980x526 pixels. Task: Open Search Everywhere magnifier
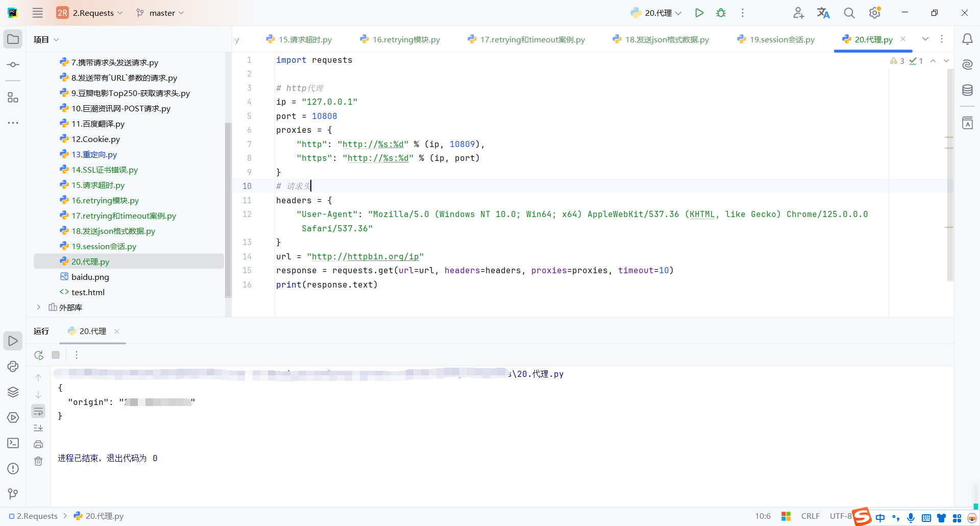(x=849, y=13)
